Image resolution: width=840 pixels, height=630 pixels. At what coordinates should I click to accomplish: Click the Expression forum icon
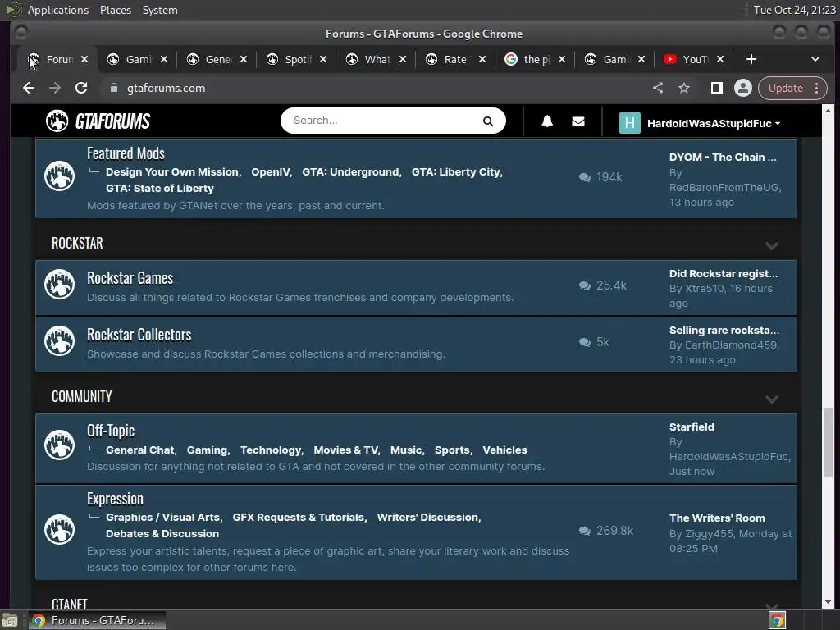[x=59, y=529]
